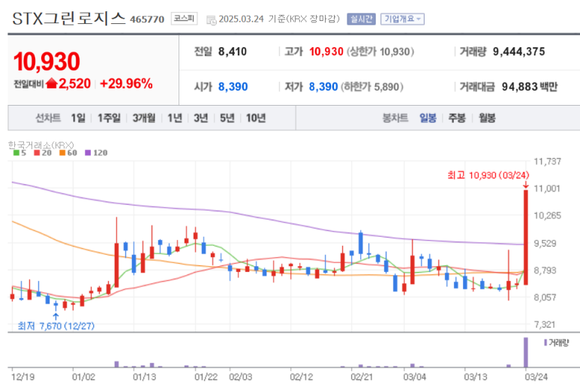Click the 최고 10,930 (03/24) chart annotation
Screen dimensions: 580x392
pyautogui.click(x=488, y=175)
